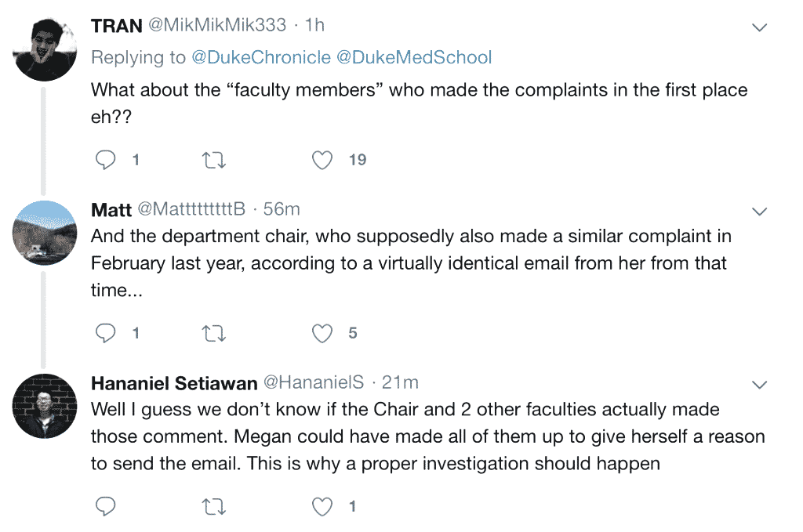The image size is (803, 532).
Task: View TRAN's profile picture
Action: click(x=45, y=47)
